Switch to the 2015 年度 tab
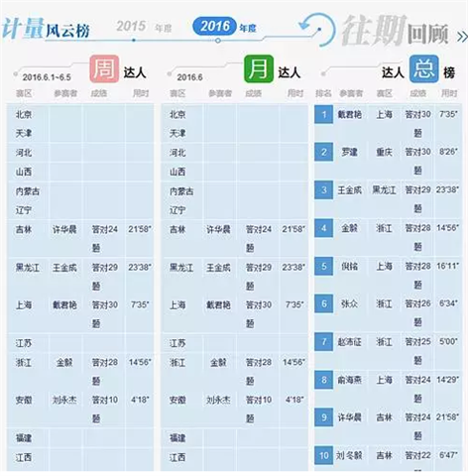This screenshot has width=468, height=476. (x=144, y=27)
